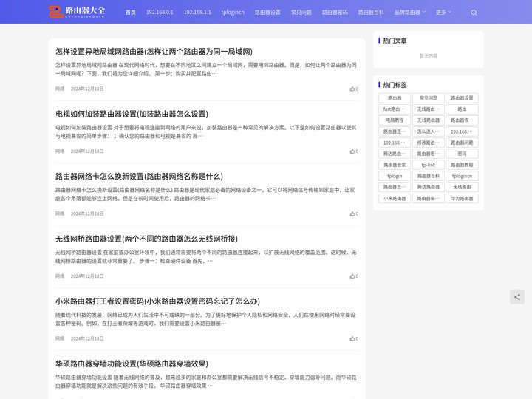This screenshot has width=532, height=399.
Task: Click 网络 category under 小米路由器打王者 article
Action: 60,338
